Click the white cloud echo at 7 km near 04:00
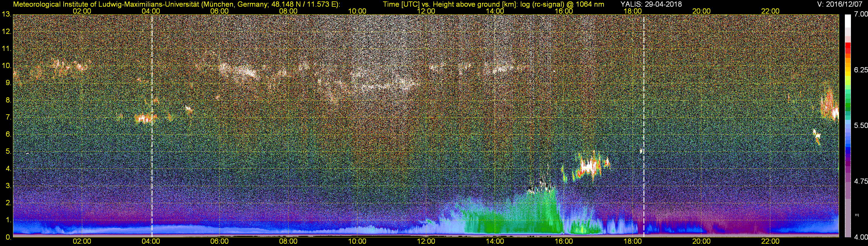868x246 pixels. [x=145, y=118]
